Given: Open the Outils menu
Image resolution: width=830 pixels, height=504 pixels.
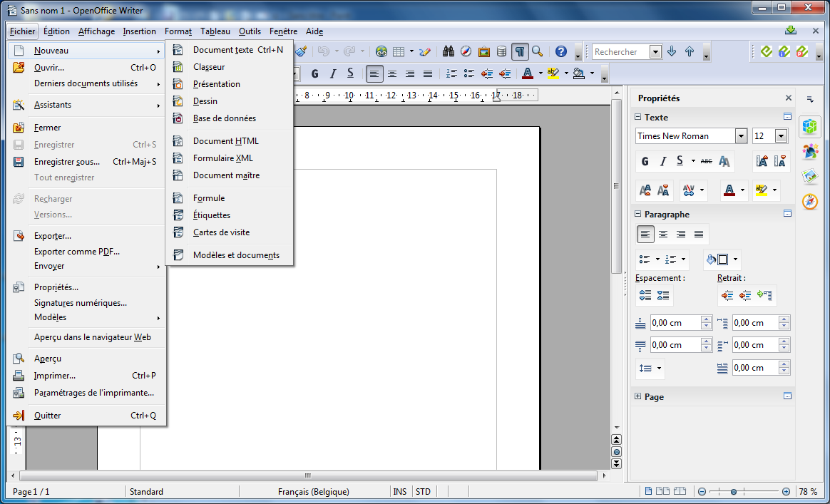Looking at the screenshot, I should click(x=250, y=31).
